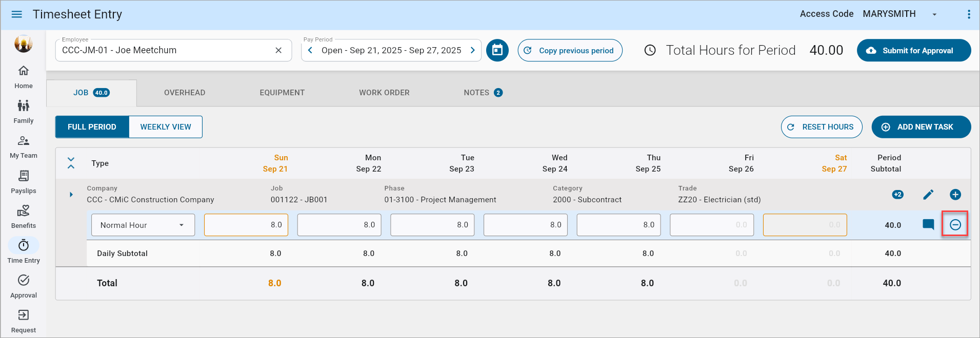
Task: Toggle the expand/collapse all rows chevrons
Action: pos(71,163)
